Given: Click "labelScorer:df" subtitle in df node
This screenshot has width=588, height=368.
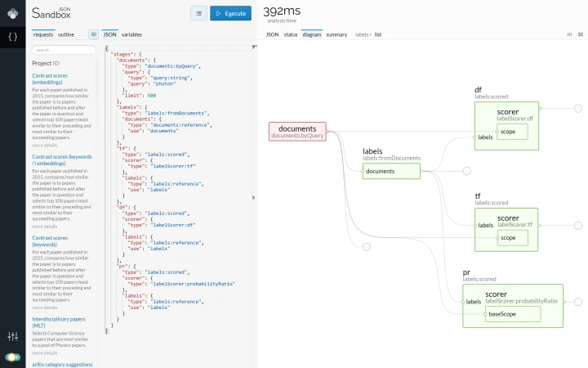Looking at the screenshot, I should [x=514, y=119].
